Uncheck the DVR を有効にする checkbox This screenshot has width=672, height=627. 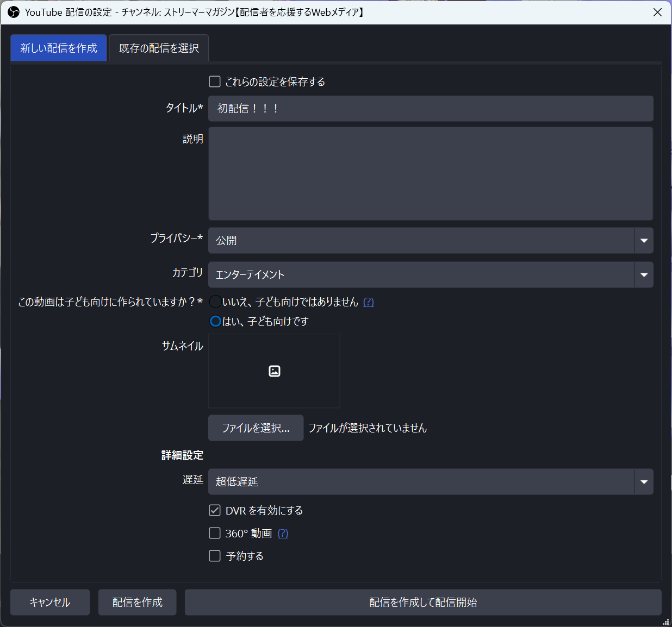click(x=215, y=510)
